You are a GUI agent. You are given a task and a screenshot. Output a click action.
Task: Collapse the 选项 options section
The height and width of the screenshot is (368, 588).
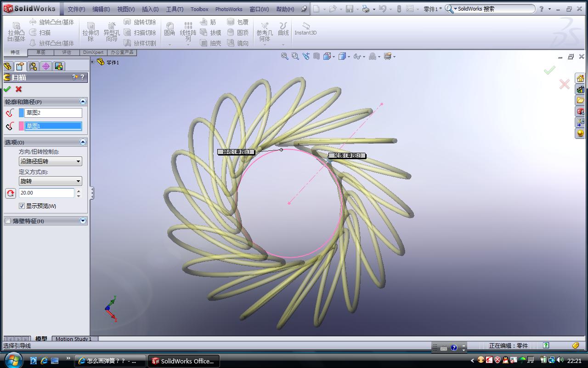[83, 142]
